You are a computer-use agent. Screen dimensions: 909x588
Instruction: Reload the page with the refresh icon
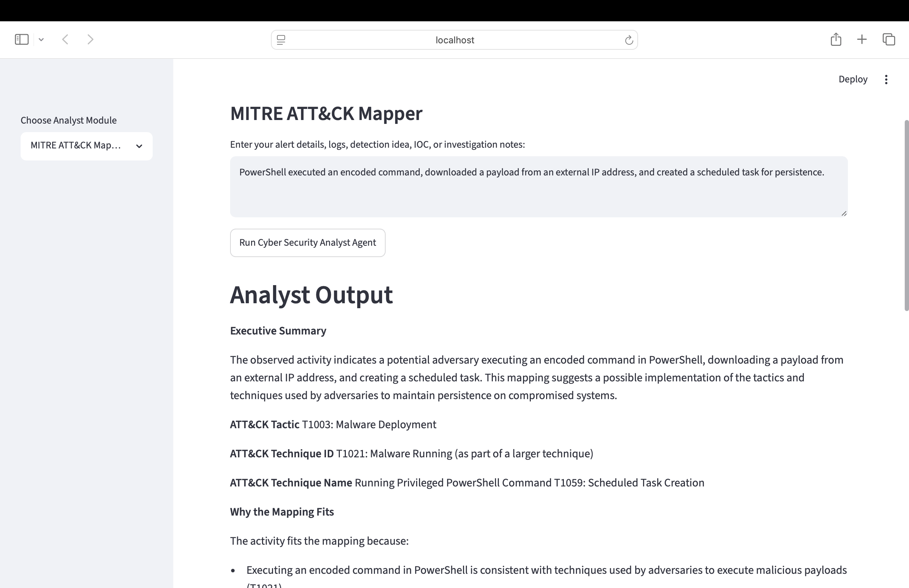pos(629,40)
